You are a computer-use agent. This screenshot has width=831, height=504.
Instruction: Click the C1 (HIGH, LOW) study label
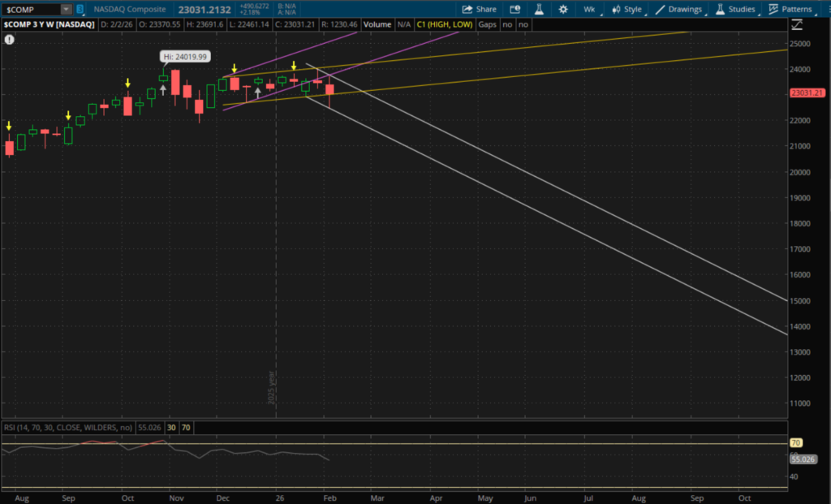pos(444,24)
